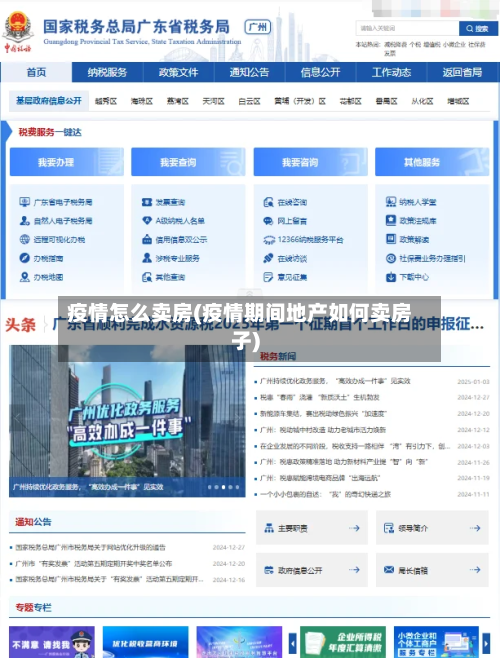Click the 广州优化政务服务 carousel image
Image resolution: width=500 pixels, height=658 pixels.
click(127, 421)
